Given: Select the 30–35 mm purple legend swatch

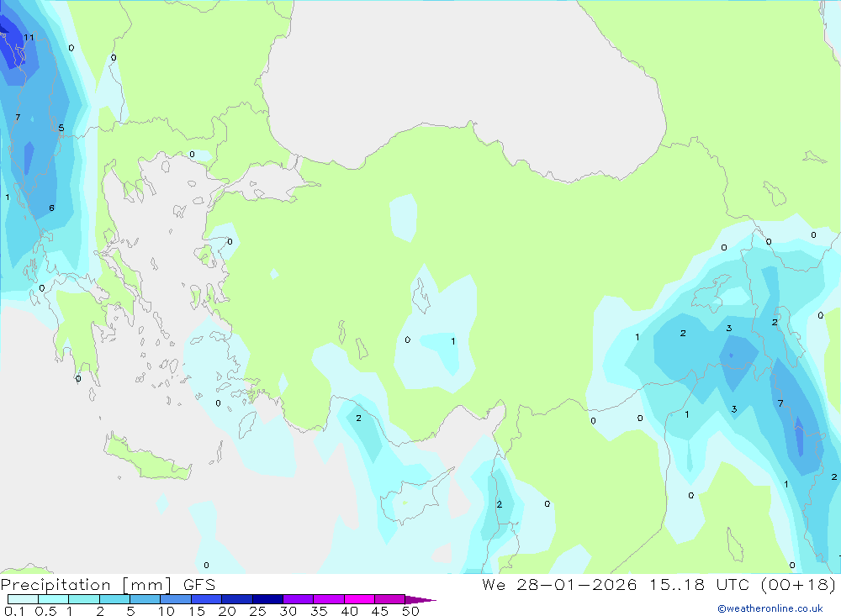Looking at the screenshot, I should pos(299,599).
